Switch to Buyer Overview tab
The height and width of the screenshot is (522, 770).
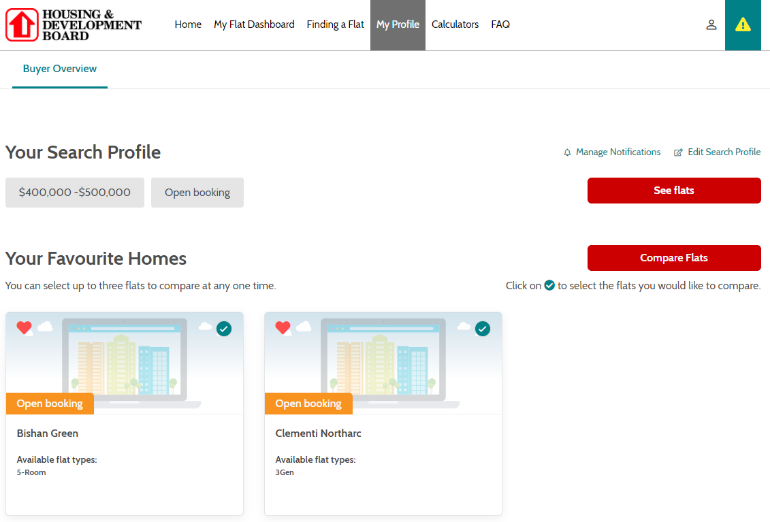(60, 69)
